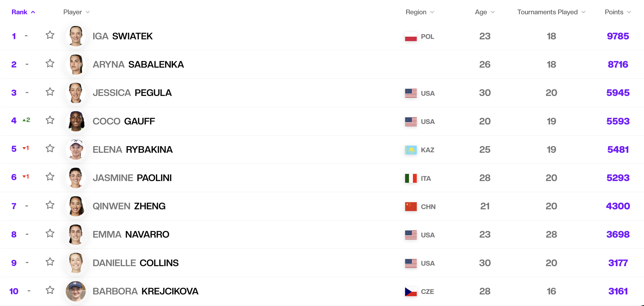Sort the table by Rank column

tap(23, 12)
